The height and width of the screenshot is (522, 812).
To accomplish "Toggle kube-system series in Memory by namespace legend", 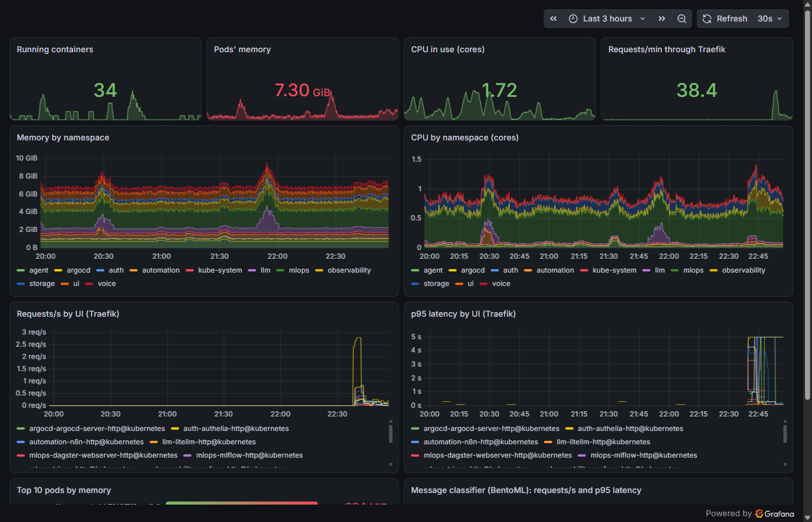I will tap(220, 270).
